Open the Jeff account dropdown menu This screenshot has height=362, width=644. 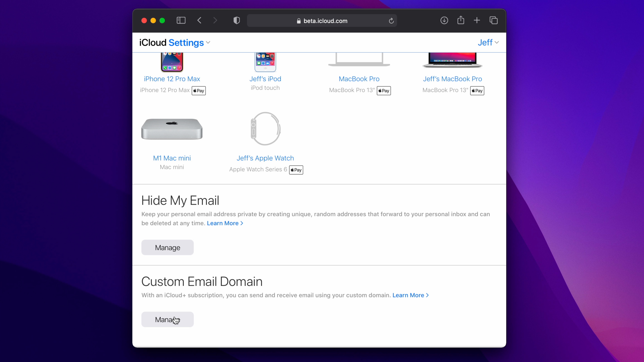pos(488,42)
